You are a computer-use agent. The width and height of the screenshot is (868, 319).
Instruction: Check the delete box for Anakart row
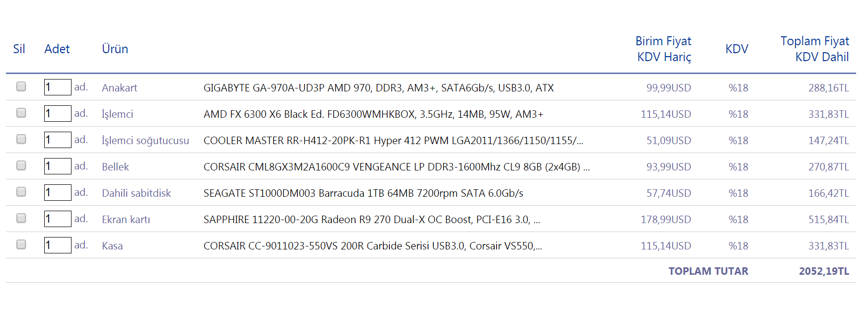pos(21,86)
